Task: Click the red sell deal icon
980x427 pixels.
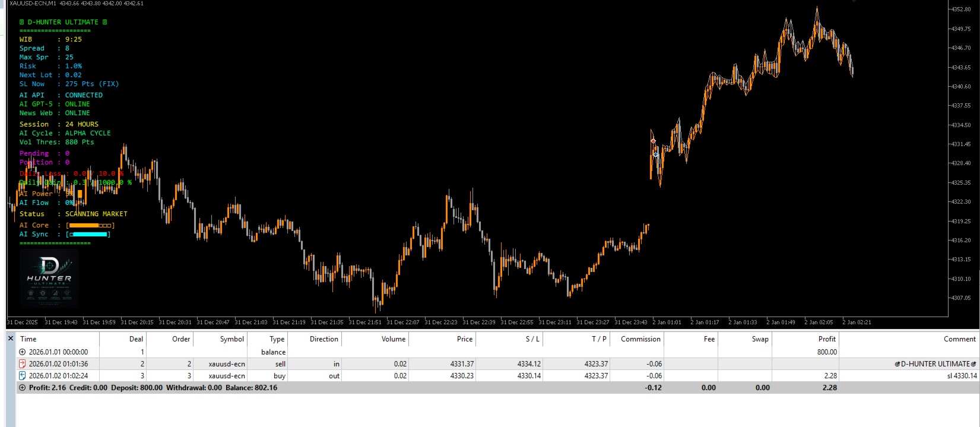Action: [x=23, y=364]
